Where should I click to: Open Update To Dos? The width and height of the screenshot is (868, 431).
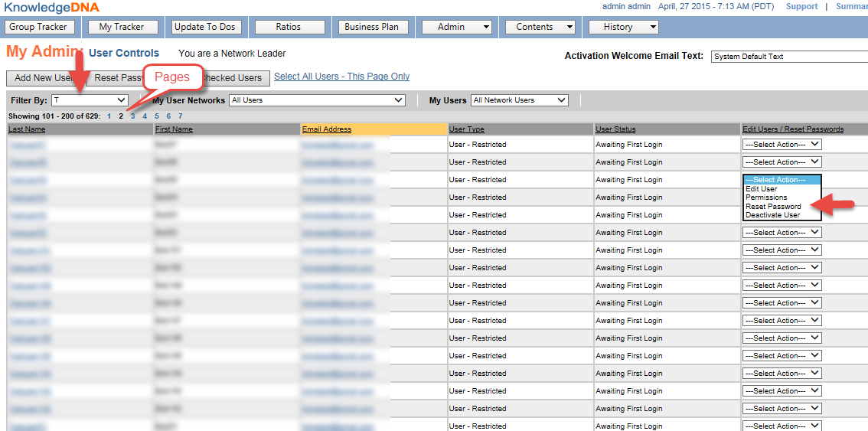[x=206, y=27]
